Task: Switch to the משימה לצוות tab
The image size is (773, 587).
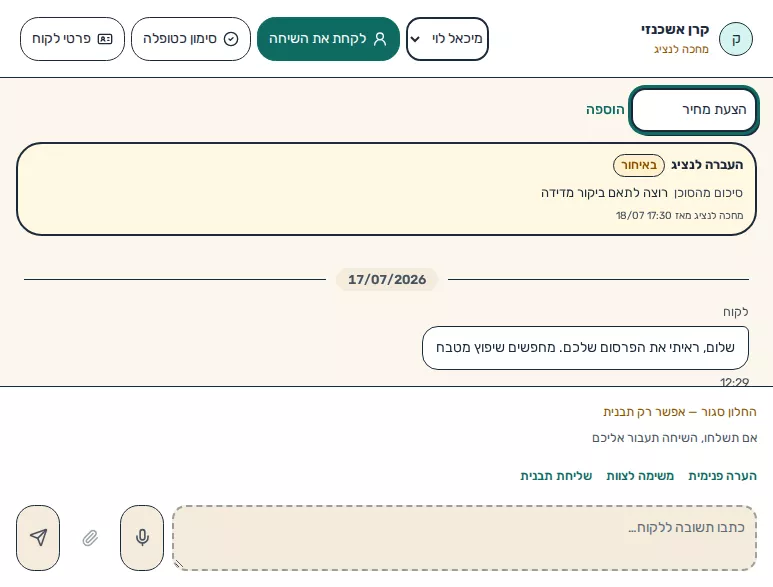Action: (x=640, y=476)
